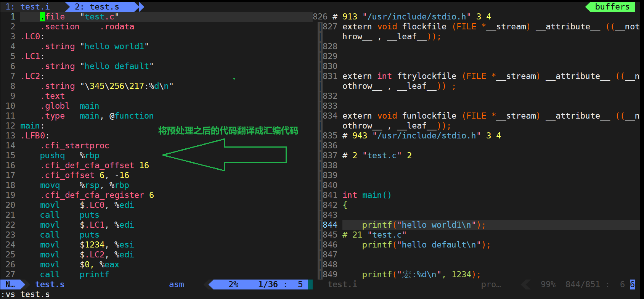Click .cfi_startproc on line 14
This screenshot has height=299, width=644.
click(75, 145)
